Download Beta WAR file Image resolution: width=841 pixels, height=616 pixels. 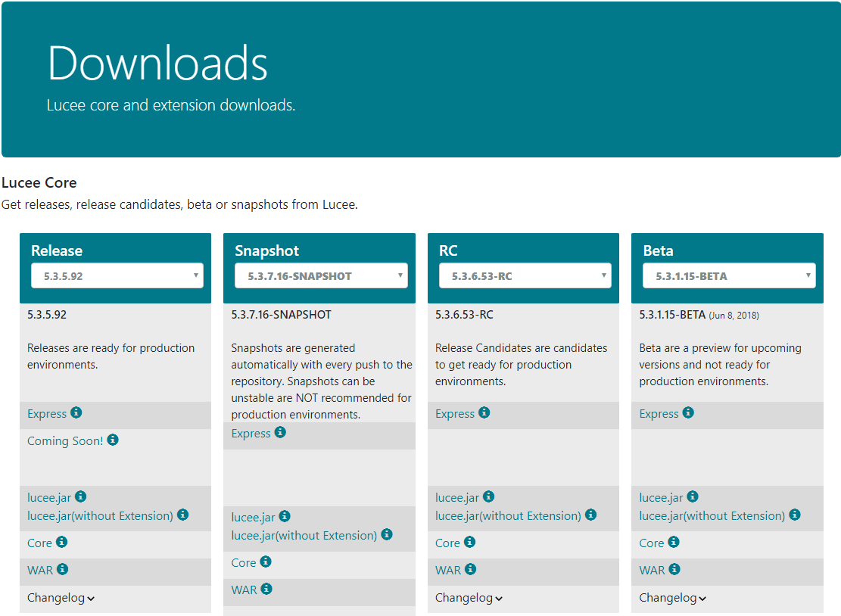653,570
